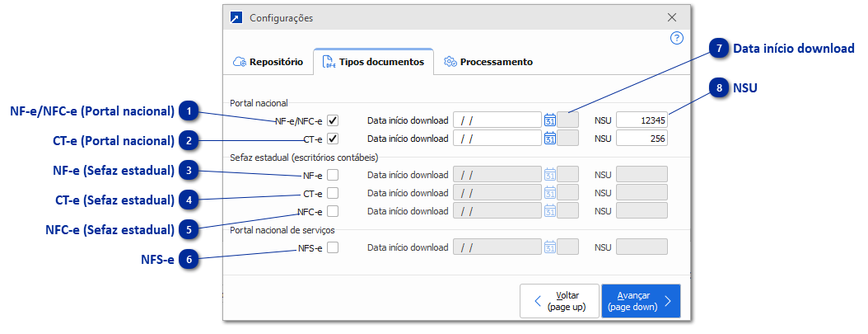Click 'Data início download' label in NFS-e row
The image size is (868, 334).
point(408,247)
